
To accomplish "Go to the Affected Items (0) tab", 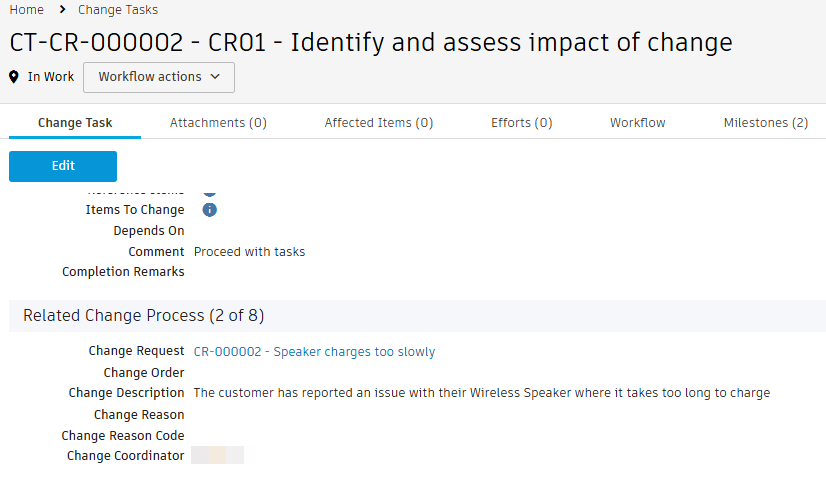I will pos(379,123).
